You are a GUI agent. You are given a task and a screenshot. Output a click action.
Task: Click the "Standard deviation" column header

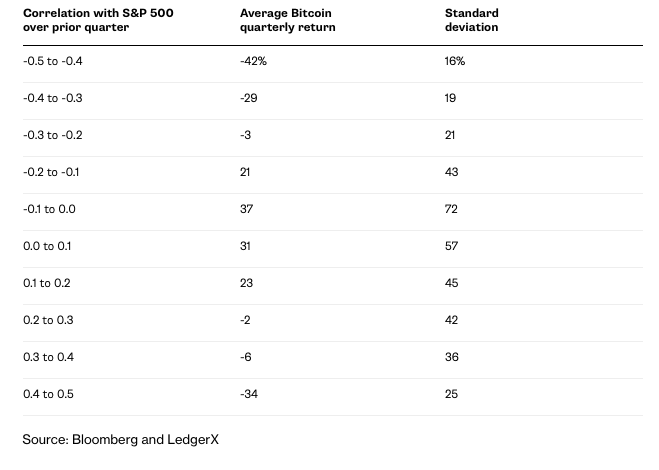(x=472, y=20)
